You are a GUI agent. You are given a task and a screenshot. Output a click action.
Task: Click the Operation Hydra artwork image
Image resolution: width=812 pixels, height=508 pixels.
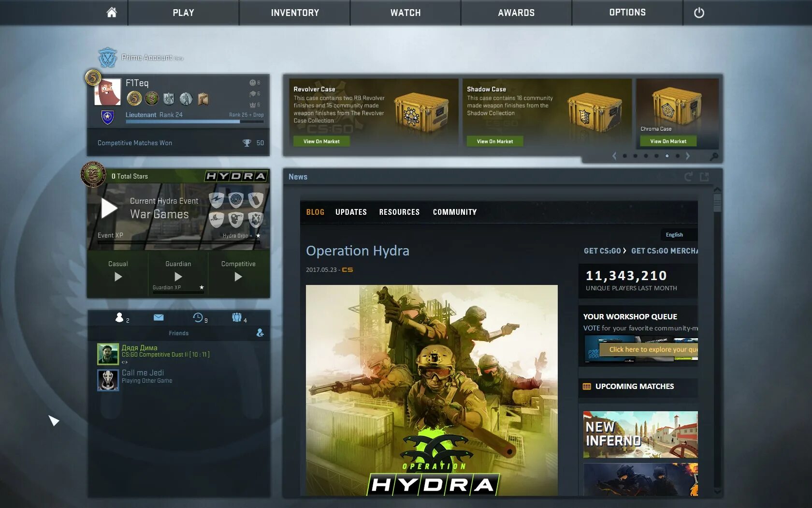[x=432, y=390]
